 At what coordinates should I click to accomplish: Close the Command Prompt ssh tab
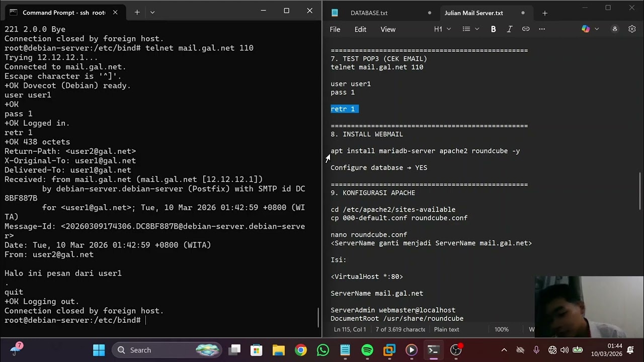pos(115,12)
